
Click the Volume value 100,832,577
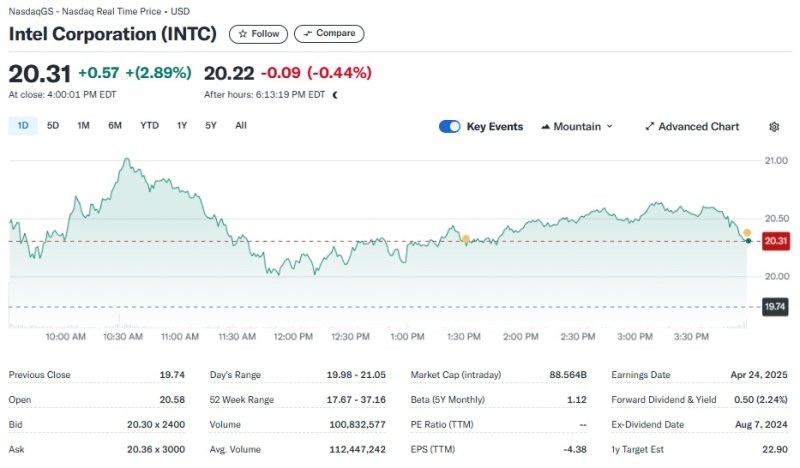(358, 425)
